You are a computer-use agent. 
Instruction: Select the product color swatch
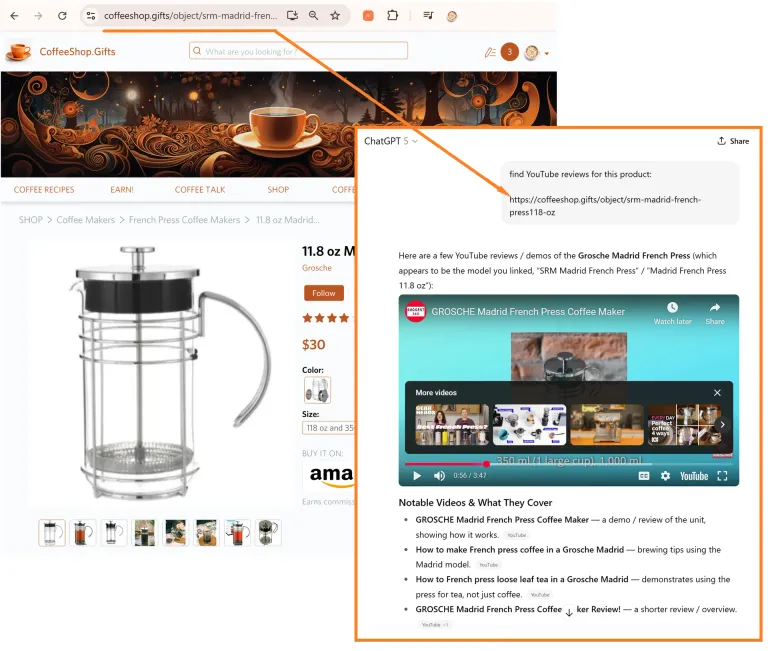(x=317, y=390)
